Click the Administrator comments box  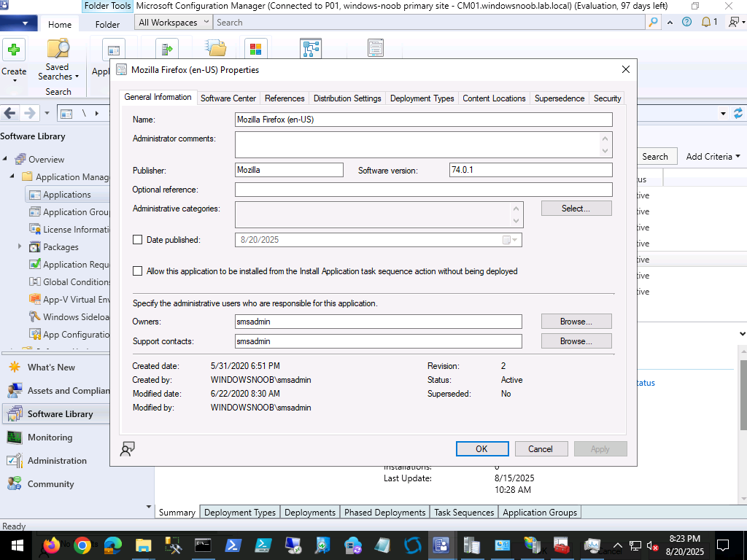[424, 144]
